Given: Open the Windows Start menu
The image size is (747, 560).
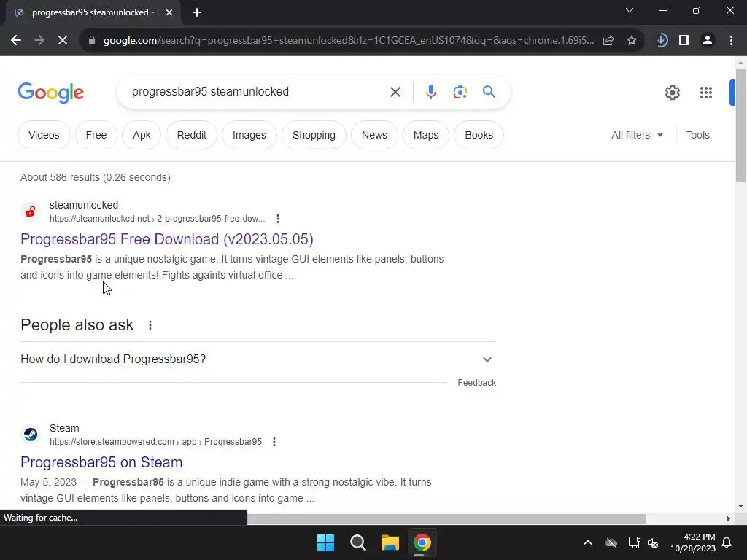Looking at the screenshot, I should click(x=326, y=542).
